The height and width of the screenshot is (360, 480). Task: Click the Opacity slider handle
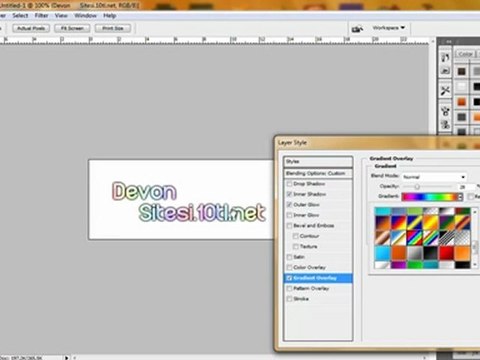[x=417, y=187]
